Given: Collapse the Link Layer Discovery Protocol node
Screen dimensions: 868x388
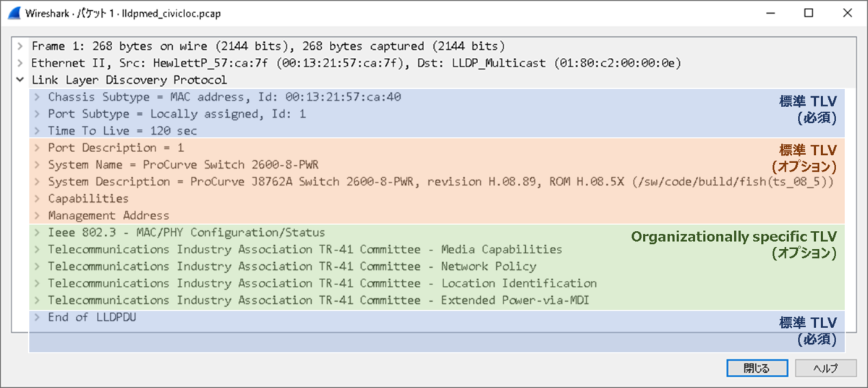Looking at the screenshot, I should coord(20,80).
